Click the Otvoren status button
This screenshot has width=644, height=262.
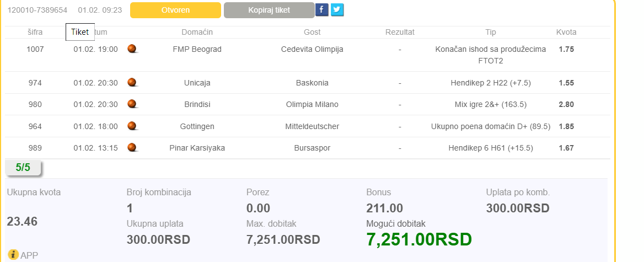(x=175, y=10)
